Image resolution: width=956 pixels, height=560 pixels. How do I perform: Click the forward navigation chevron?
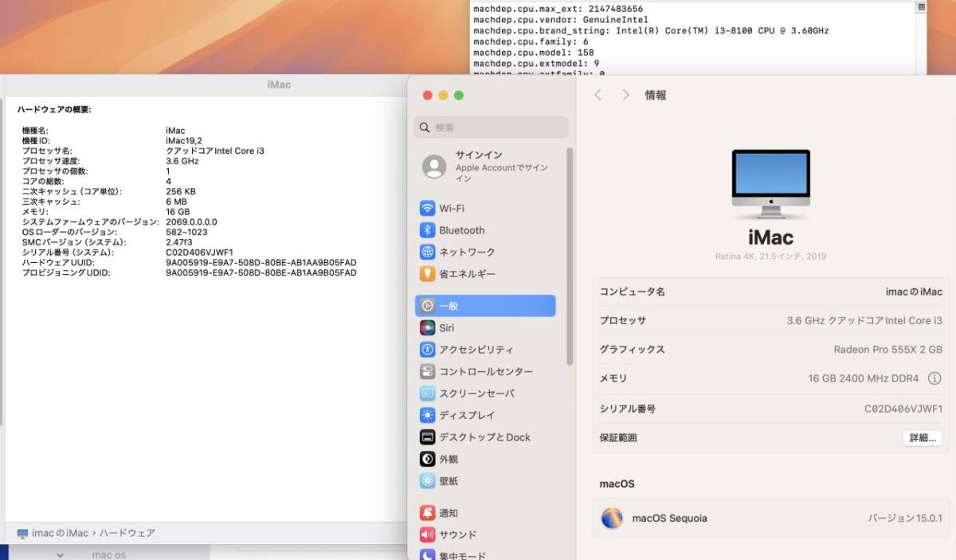626,95
